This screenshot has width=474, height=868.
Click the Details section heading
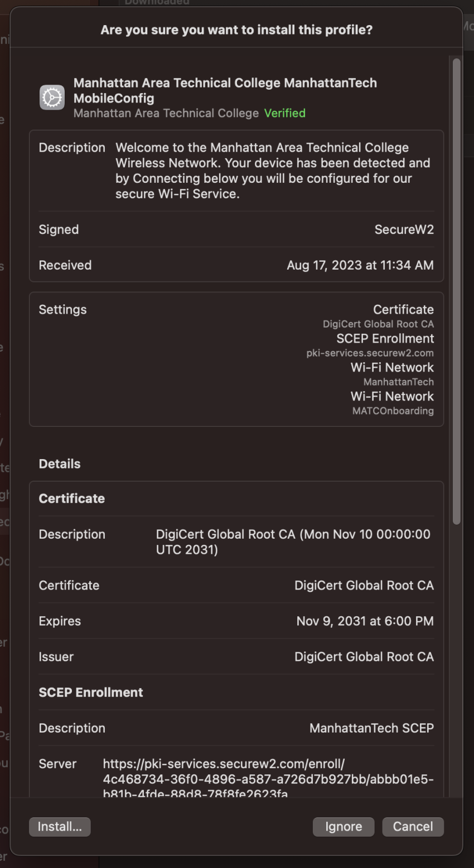coord(60,464)
